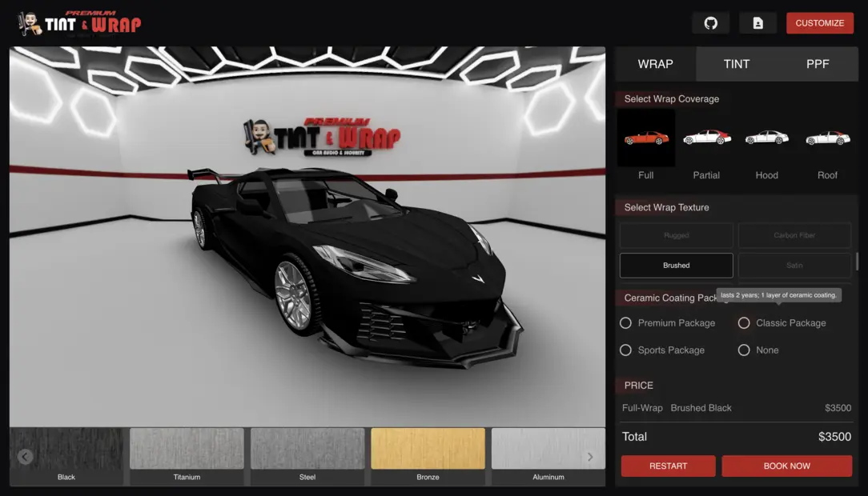Select the Premium Package radio option
The height and width of the screenshot is (496, 868).
coord(626,323)
